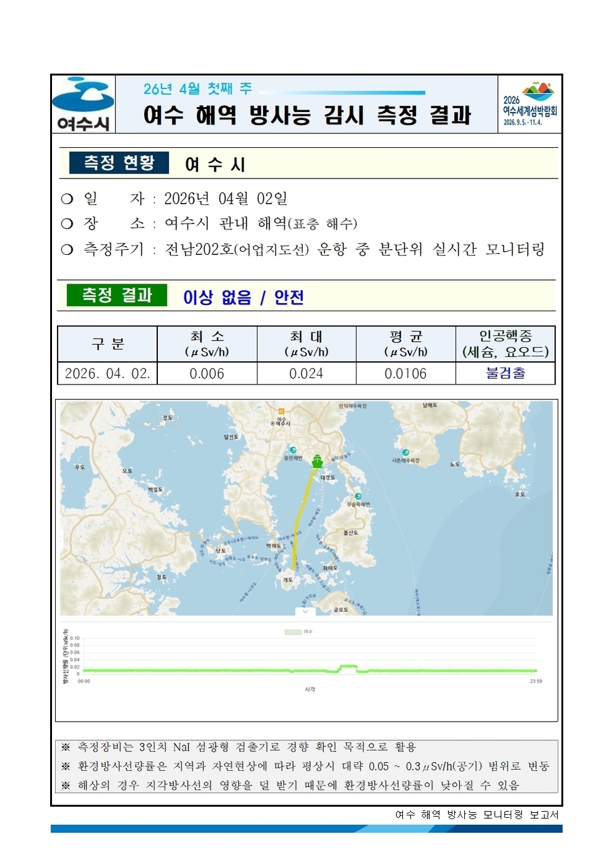The width and height of the screenshot is (614, 868).
Task: Click the 돌산도 island label on map
Action: coord(351,533)
